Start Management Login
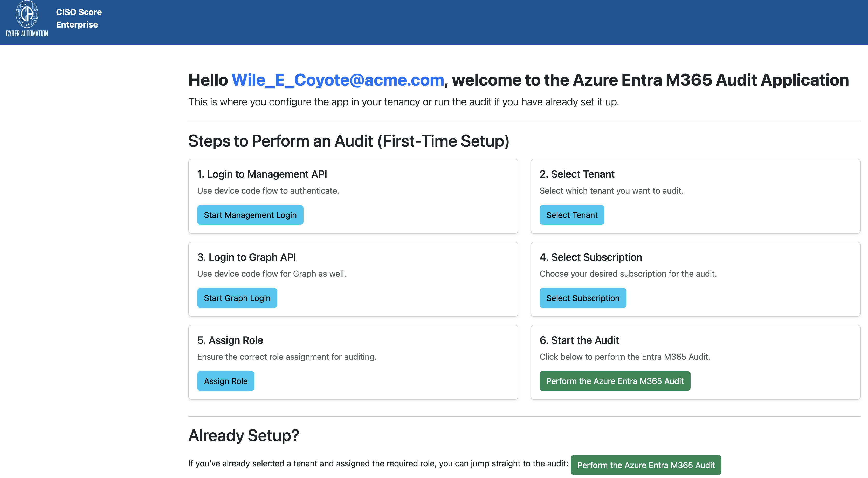Viewport: 868px width, 478px height. [250, 215]
